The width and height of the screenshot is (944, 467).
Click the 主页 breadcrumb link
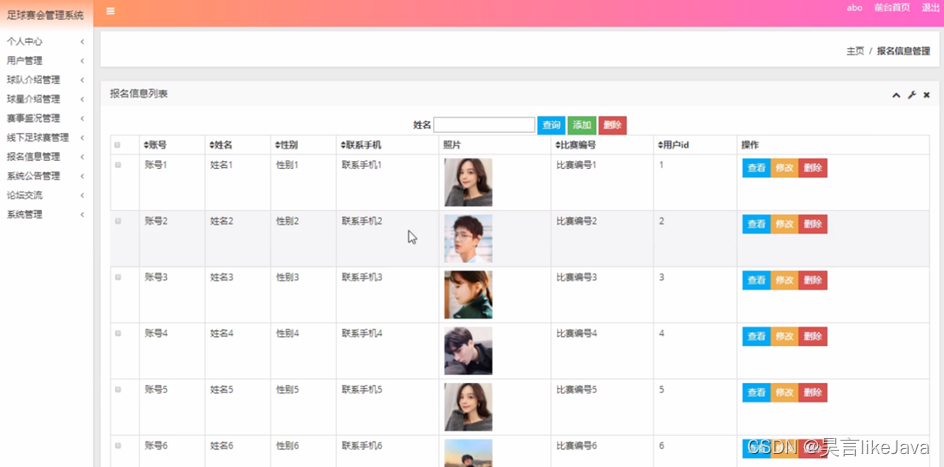click(855, 51)
